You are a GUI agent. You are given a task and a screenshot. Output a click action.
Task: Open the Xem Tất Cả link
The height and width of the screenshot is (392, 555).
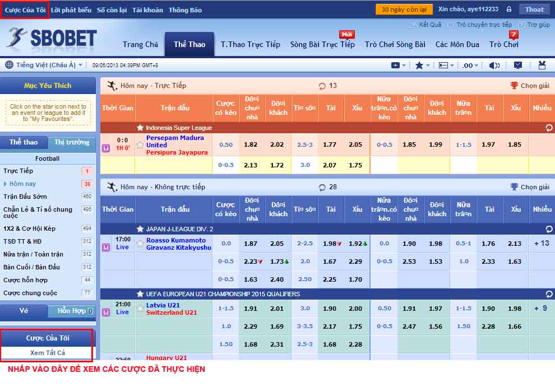tap(48, 353)
